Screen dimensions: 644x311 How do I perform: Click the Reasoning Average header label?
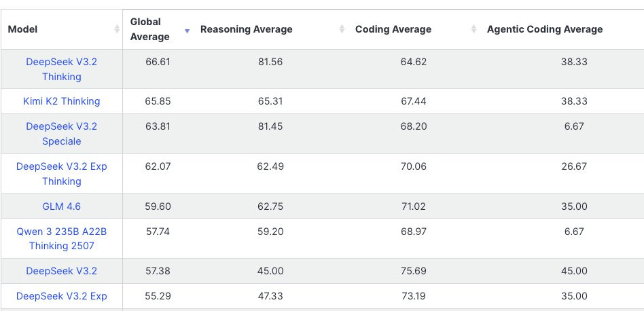(246, 29)
